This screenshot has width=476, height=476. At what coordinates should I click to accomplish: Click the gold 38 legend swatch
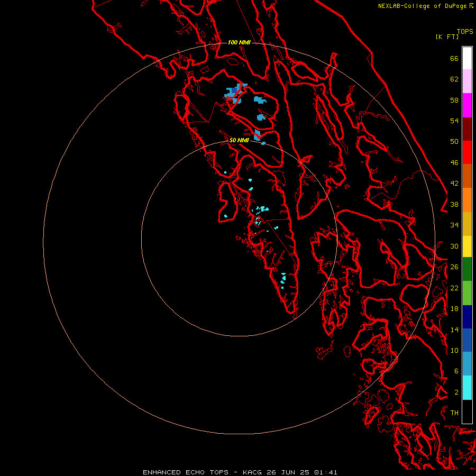[467, 224]
